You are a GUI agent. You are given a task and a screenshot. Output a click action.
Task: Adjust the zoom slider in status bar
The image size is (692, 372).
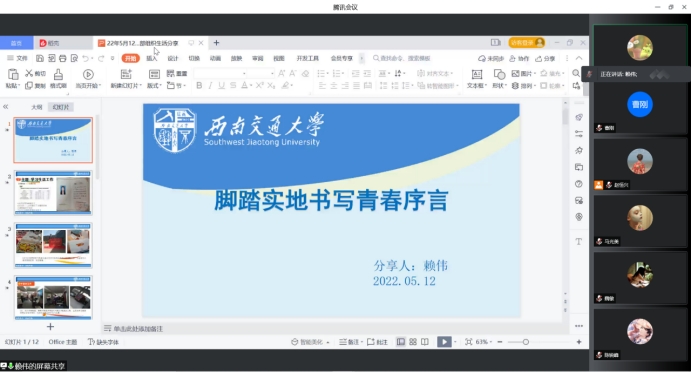[x=526, y=342]
